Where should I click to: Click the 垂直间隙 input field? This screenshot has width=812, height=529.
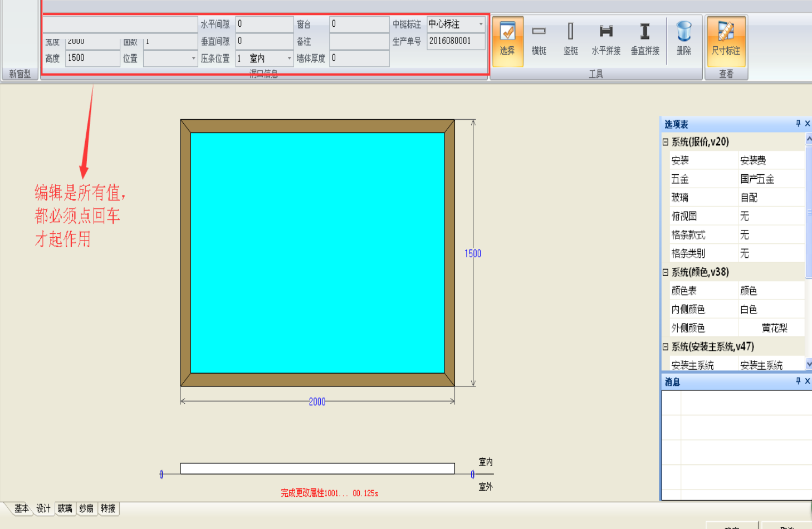click(x=264, y=41)
